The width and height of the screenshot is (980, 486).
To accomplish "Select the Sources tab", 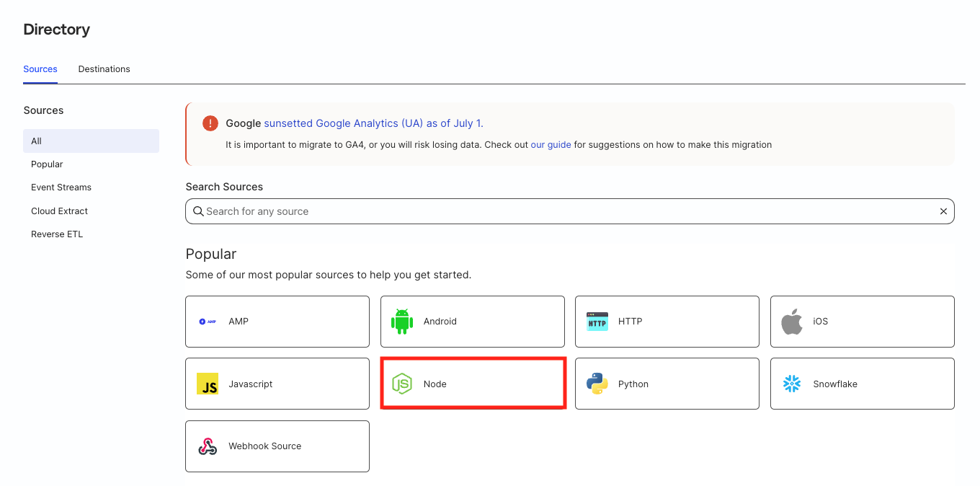I will click(40, 69).
